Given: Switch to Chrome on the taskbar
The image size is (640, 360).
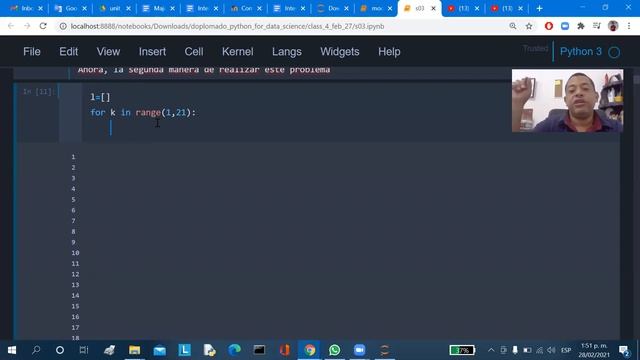Looking at the screenshot, I should (x=309, y=350).
